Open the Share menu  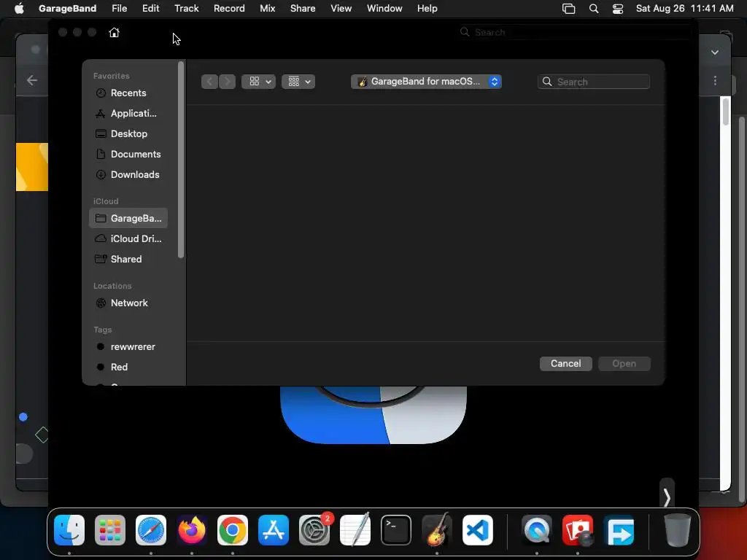tap(303, 9)
